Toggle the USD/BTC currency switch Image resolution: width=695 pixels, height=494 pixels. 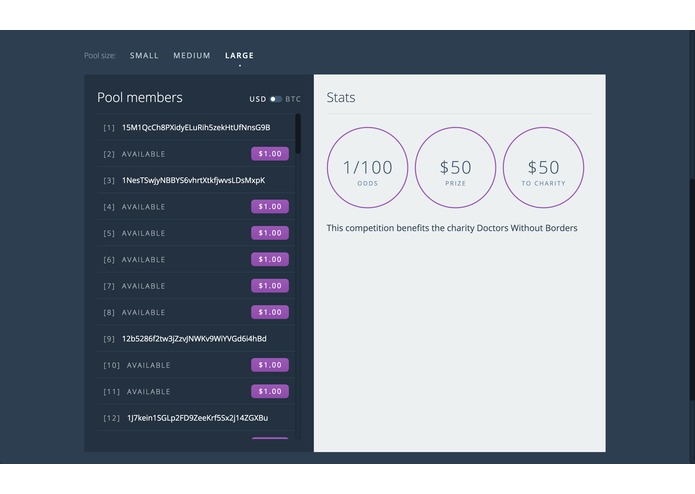click(276, 99)
